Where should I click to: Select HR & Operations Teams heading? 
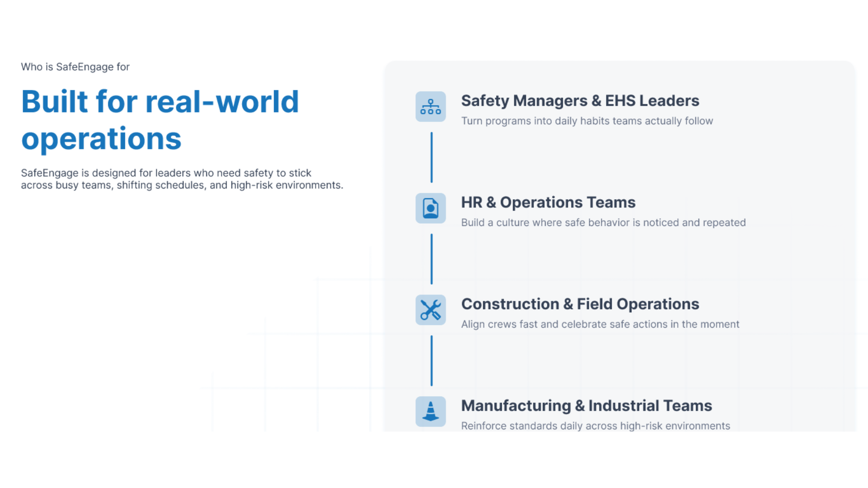[x=548, y=202]
